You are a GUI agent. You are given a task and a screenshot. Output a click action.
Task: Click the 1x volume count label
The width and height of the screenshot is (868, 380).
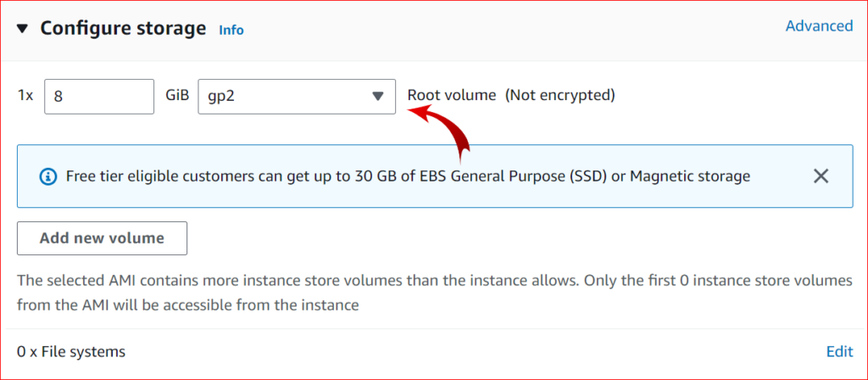click(25, 95)
